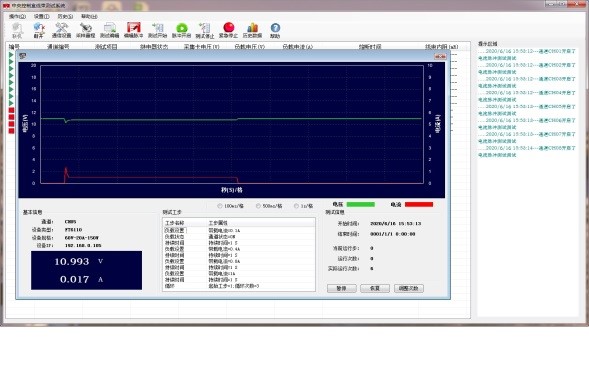The width and height of the screenshot is (589, 375).
Task: Select the step row with channel state ON
Action: pyautogui.click(x=239, y=237)
